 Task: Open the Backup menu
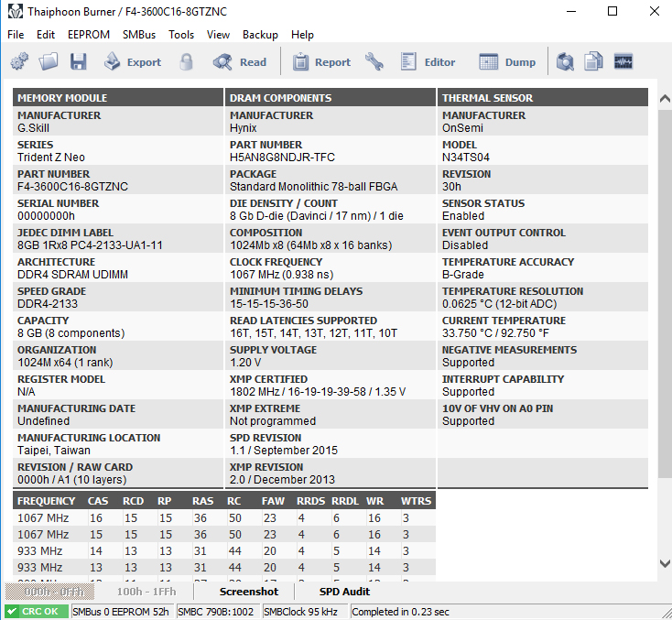pos(260,35)
